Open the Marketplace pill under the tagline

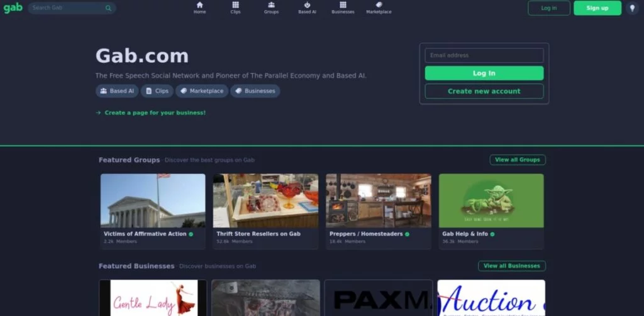202,91
